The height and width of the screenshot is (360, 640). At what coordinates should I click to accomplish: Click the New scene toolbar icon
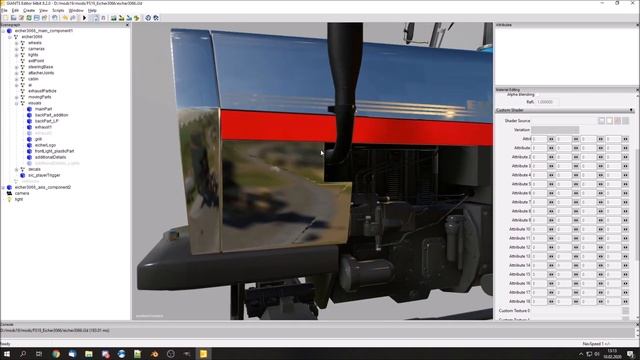(6, 18)
